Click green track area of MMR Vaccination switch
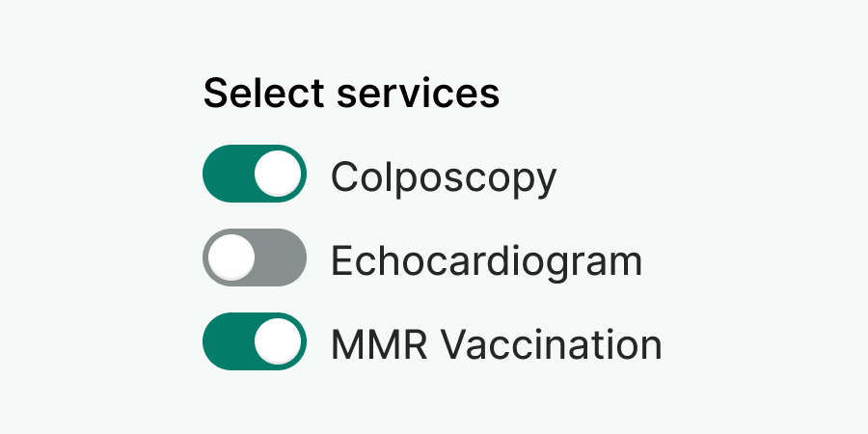Image resolution: width=868 pixels, height=434 pixels. click(x=228, y=342)
